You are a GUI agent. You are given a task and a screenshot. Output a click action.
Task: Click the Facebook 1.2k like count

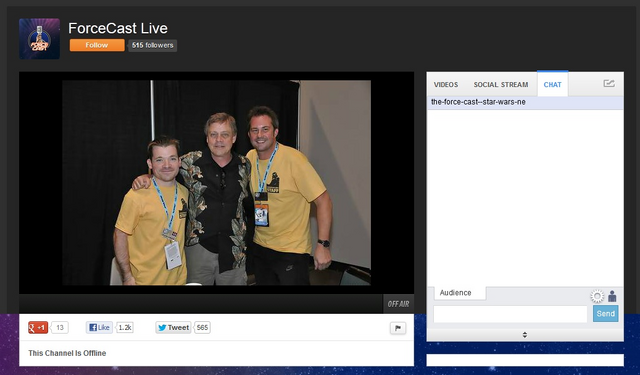pyautogui.click(x=124, y=327)
